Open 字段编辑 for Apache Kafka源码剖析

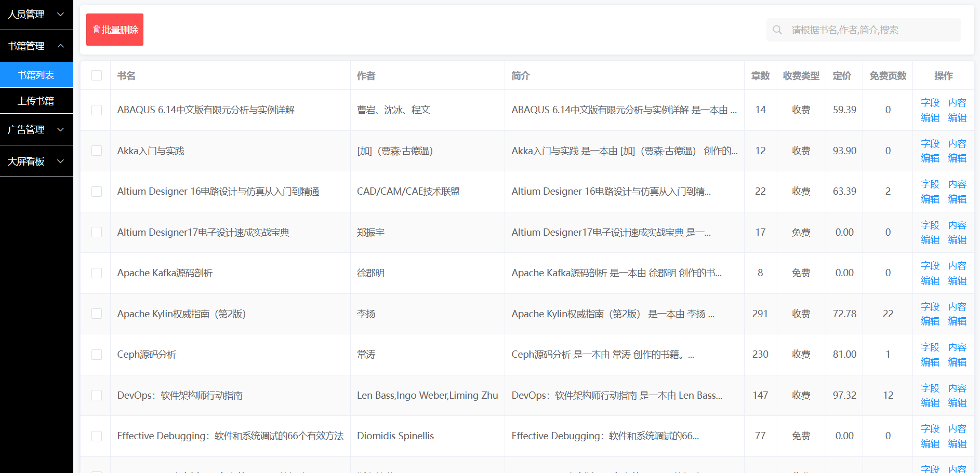pos(930,273)
